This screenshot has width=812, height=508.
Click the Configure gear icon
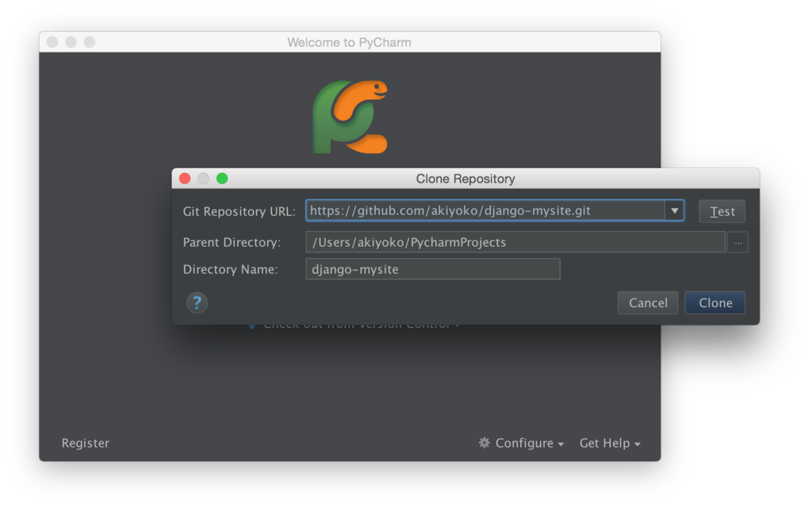(485, 443)
